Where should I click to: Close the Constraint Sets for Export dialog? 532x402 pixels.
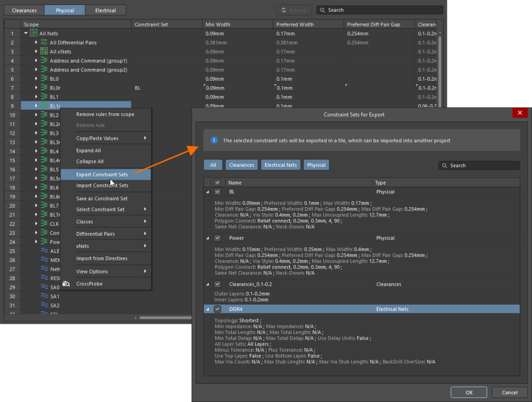[x=520, y=113]
